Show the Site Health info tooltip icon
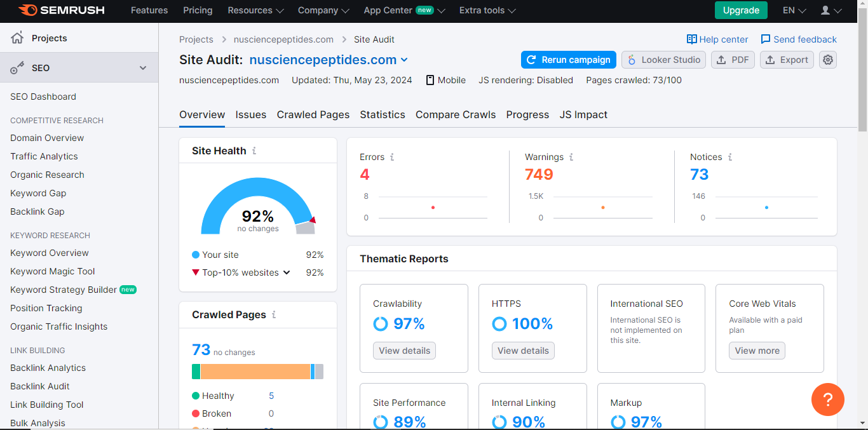Image resolution: width=868 pixels, height=430 pixels. pyautogui.click(x=254, y=151)
